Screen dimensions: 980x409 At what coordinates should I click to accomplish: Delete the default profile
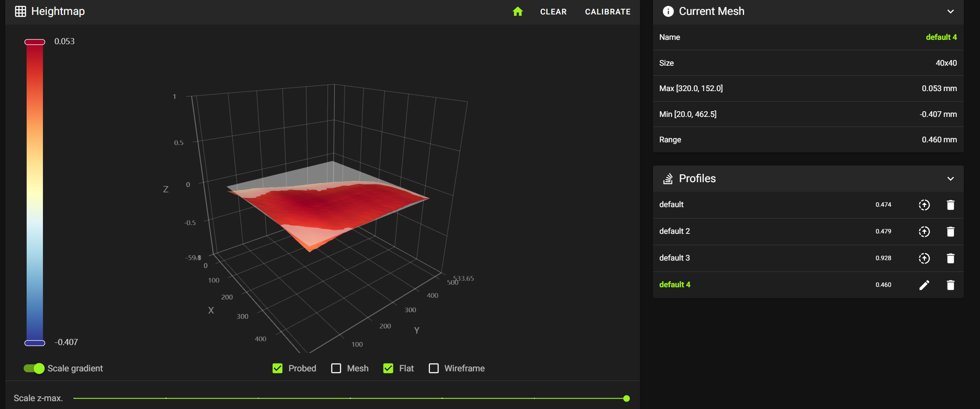pos(950,205)
